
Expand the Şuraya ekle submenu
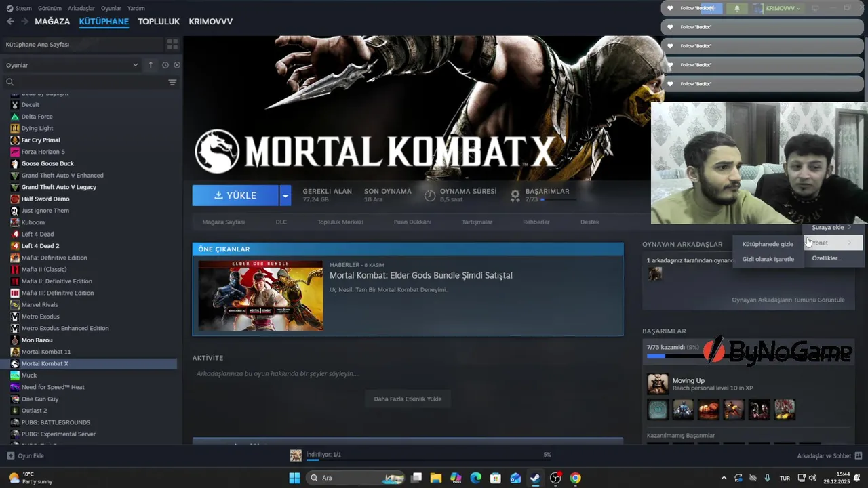tap(833, 227)
